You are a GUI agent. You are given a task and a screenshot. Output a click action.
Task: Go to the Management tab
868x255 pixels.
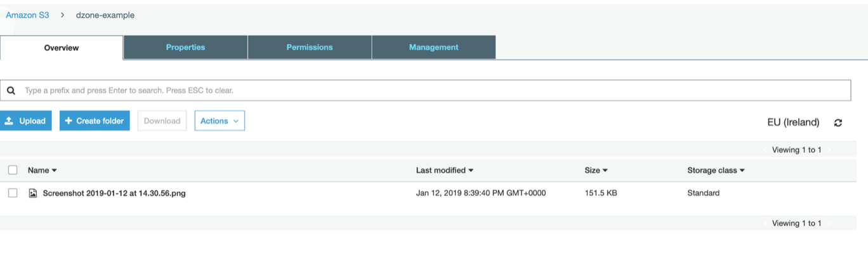(x=433, y=48)
